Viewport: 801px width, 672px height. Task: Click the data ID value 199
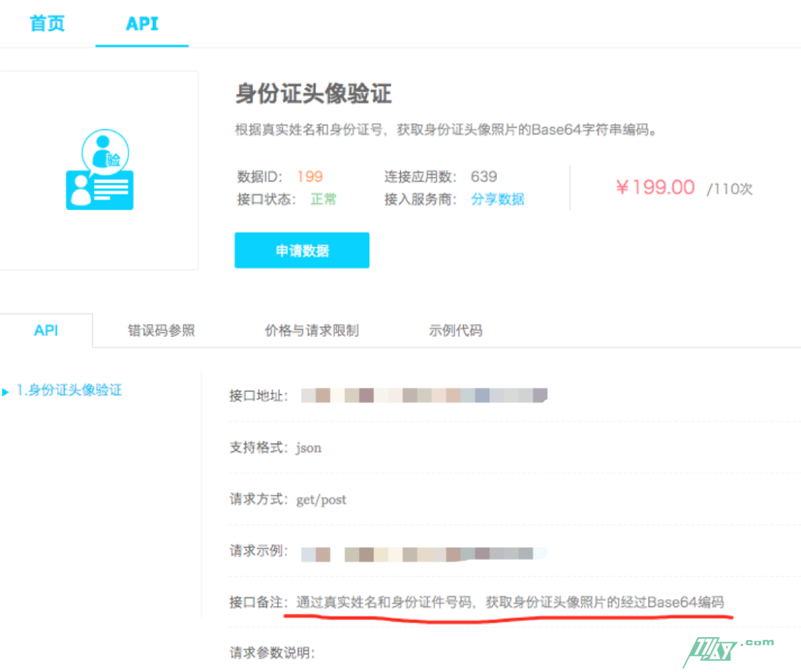pyautogui.click(x=309, y=177)
